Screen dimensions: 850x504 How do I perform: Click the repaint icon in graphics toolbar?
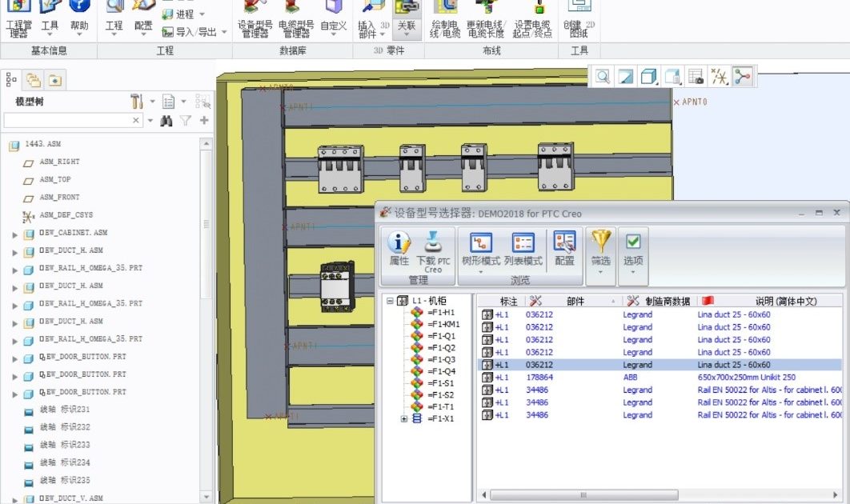coord(626,77)
